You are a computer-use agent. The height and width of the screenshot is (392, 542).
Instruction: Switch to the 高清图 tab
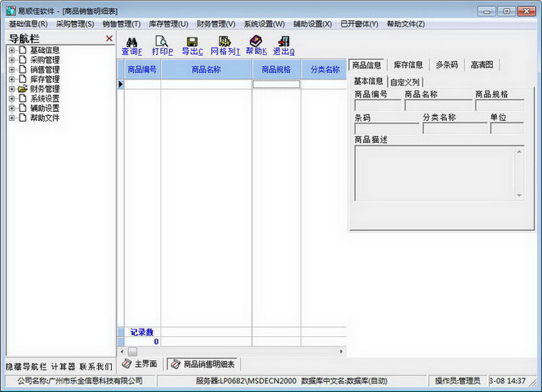coord(482,65)
